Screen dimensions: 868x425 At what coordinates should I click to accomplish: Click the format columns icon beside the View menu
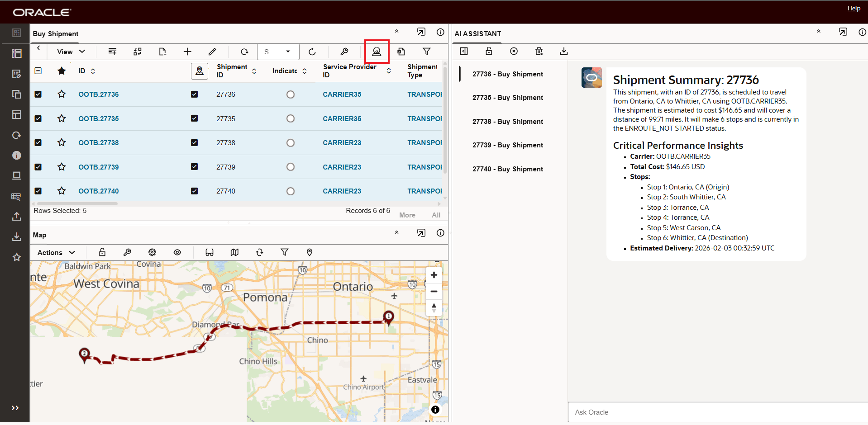tap(113, 52)
